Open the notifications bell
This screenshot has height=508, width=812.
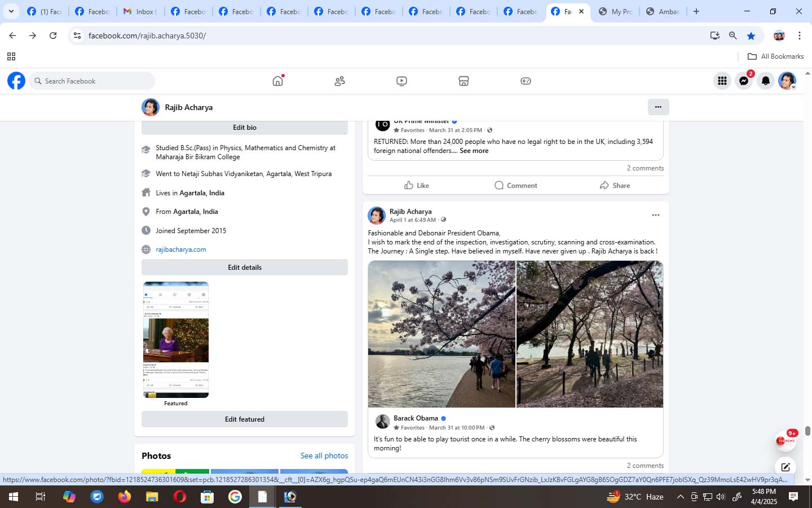pyautogui.click(x=765, y=81)
